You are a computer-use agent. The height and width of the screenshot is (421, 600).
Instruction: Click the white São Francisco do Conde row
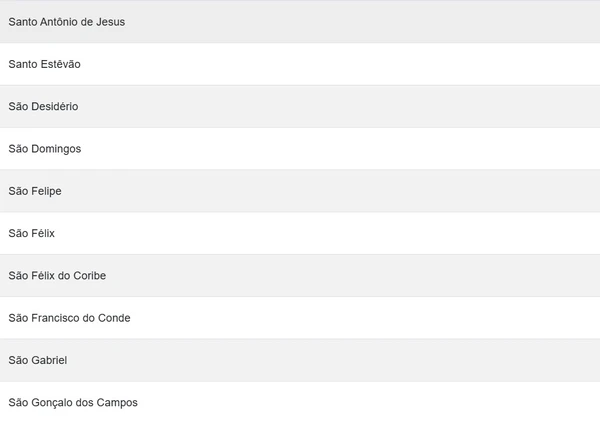pos(300,318)
